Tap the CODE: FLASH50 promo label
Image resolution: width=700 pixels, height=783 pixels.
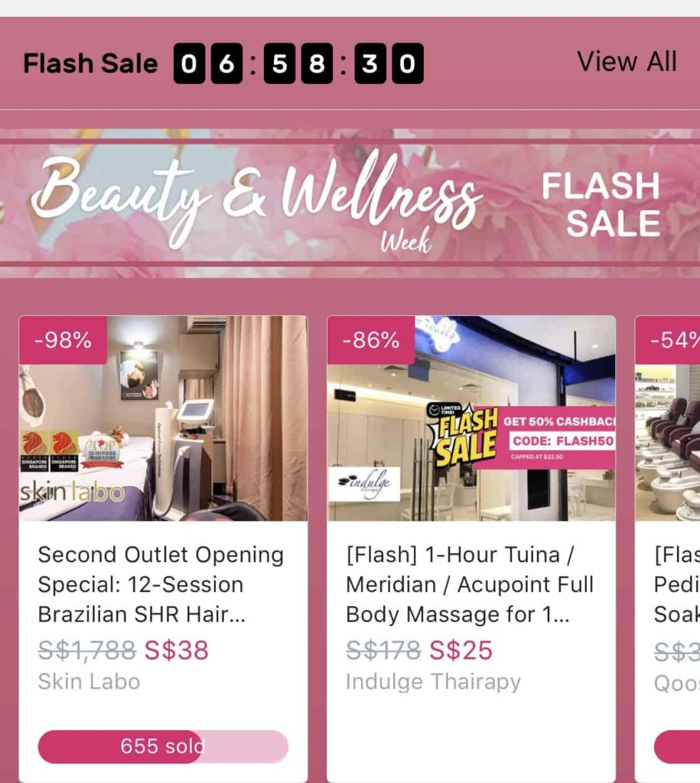562,441
